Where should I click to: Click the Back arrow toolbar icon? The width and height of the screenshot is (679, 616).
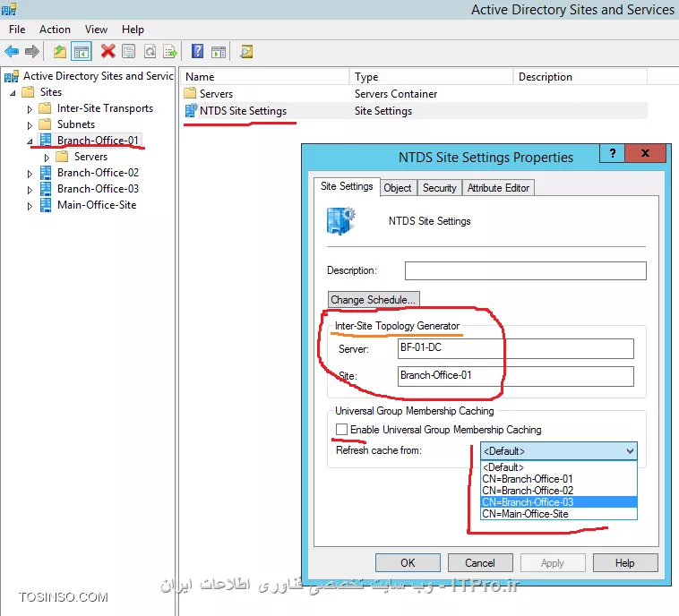tap(12, 52)
